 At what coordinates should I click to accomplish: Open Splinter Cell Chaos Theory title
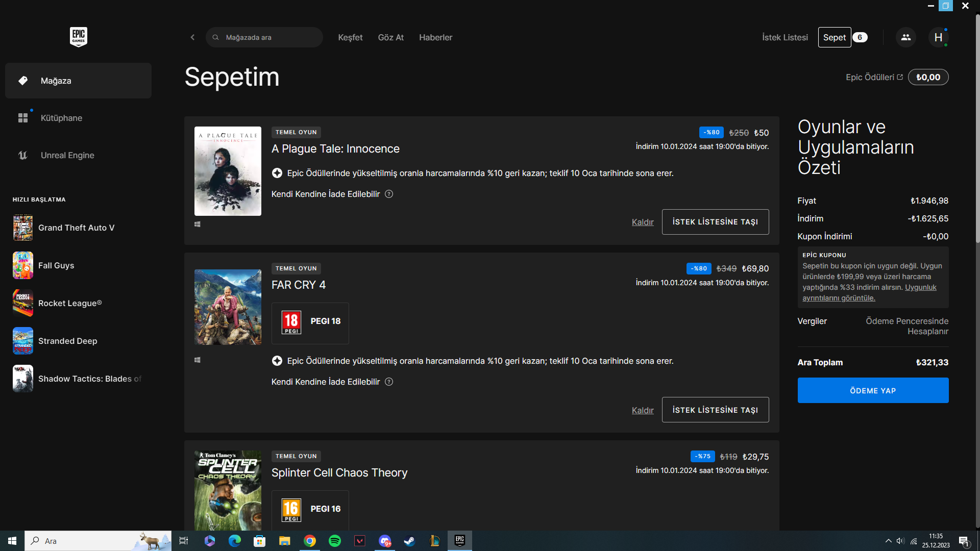tap(339, 472)
